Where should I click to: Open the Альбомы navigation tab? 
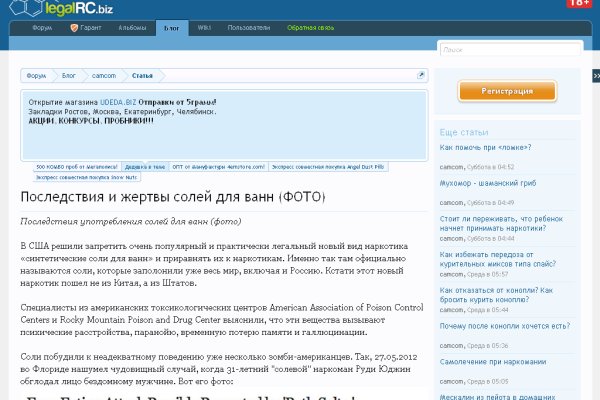(132, 29)
